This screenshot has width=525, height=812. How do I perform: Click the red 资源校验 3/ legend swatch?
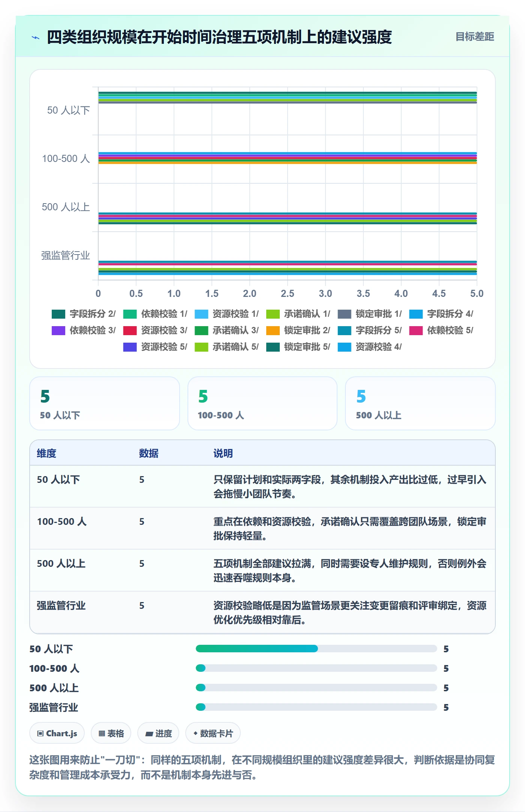coord(130,330)
